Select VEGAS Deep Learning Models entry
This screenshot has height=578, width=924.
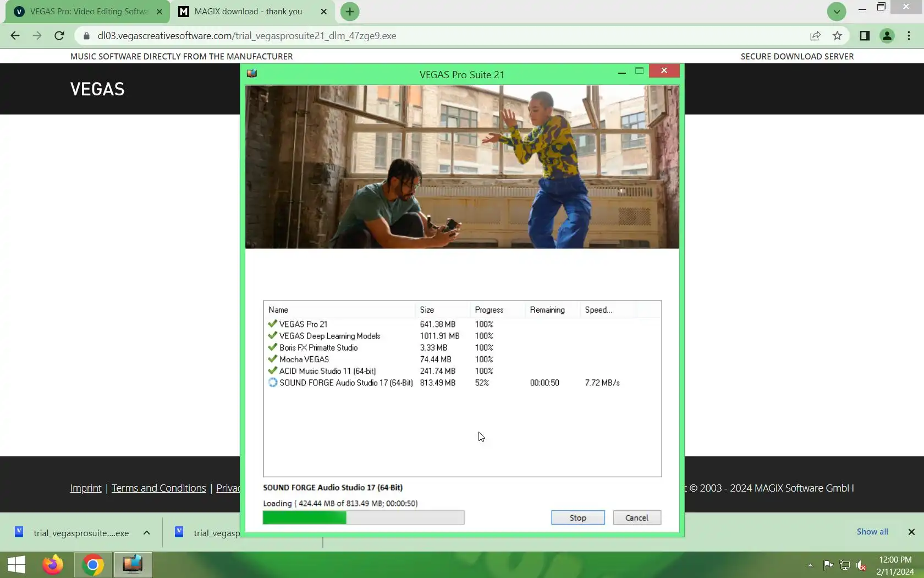[x=462, y=336]
